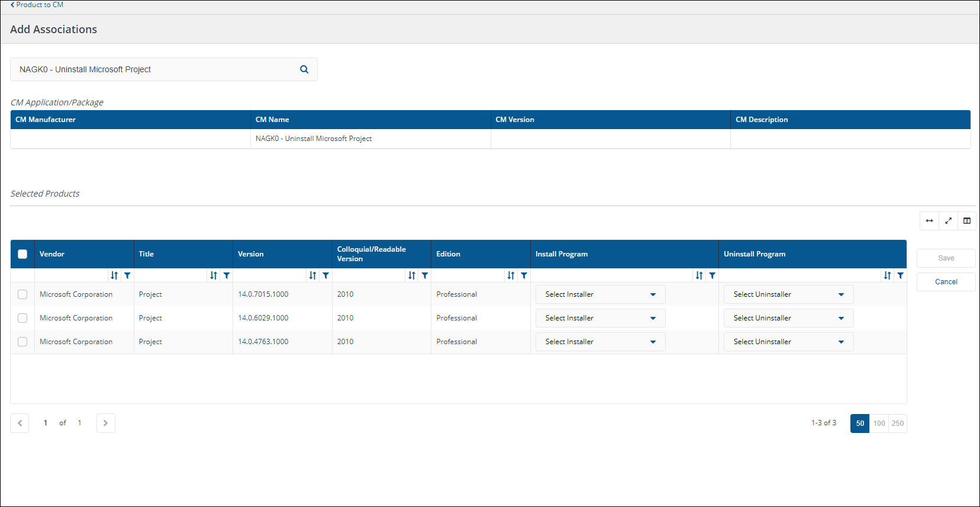Click the Cancel button
Viewport: 980px width, 507px height.
pos(946,282)
